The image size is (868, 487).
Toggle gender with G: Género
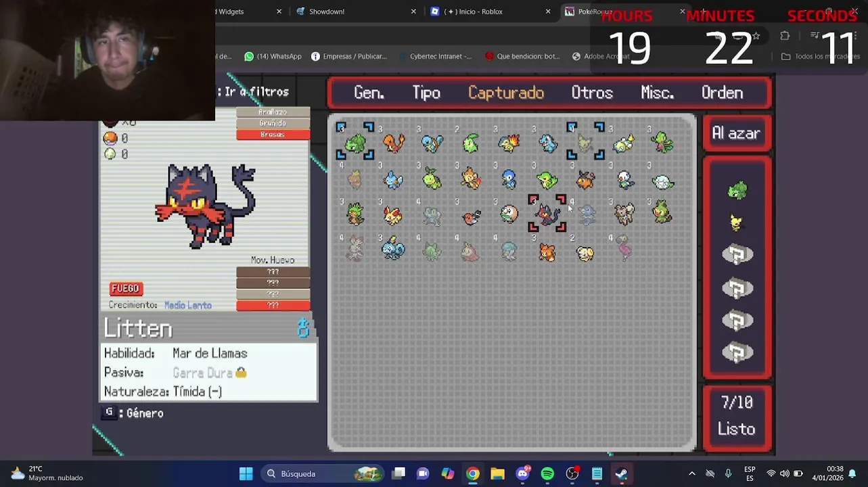pyautogui.click(x=134, y=413)
